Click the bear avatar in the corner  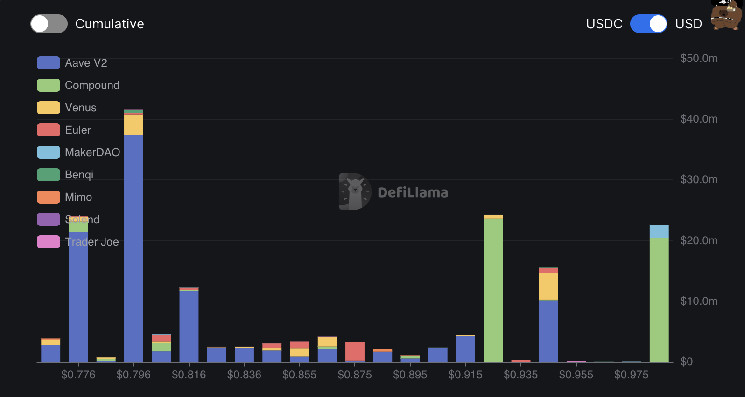(x=726, y=14)
